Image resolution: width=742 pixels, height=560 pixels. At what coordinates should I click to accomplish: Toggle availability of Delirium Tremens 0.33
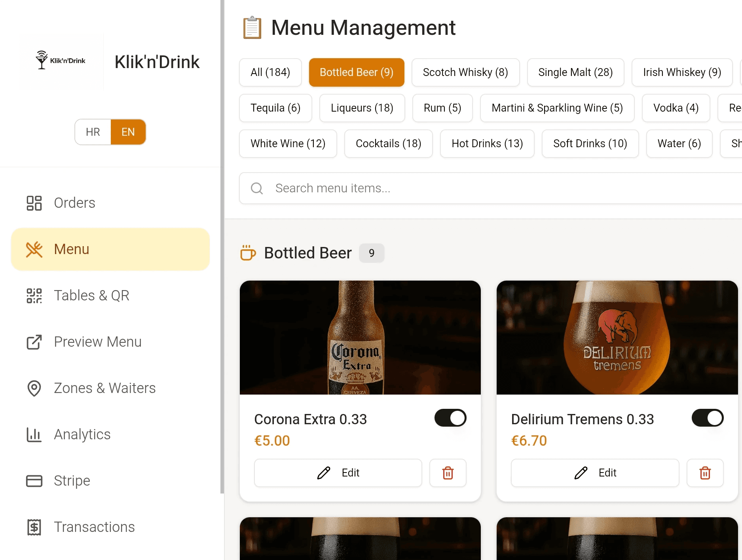[708, 418]
